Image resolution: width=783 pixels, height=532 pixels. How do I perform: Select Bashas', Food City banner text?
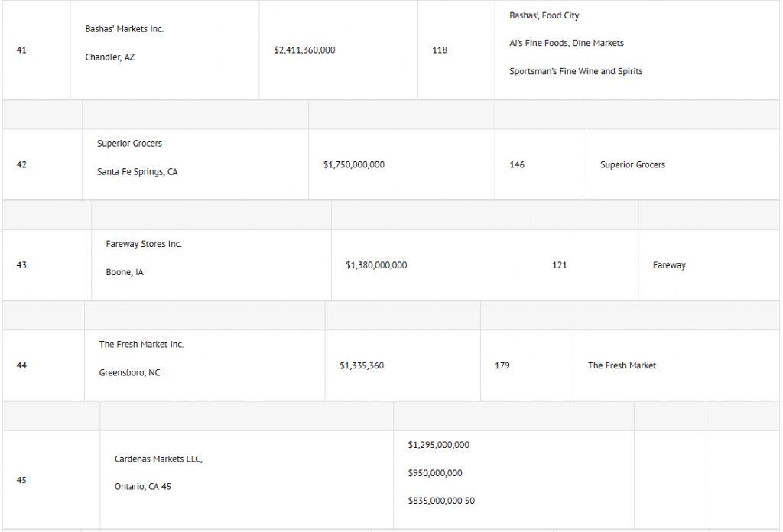544,16
